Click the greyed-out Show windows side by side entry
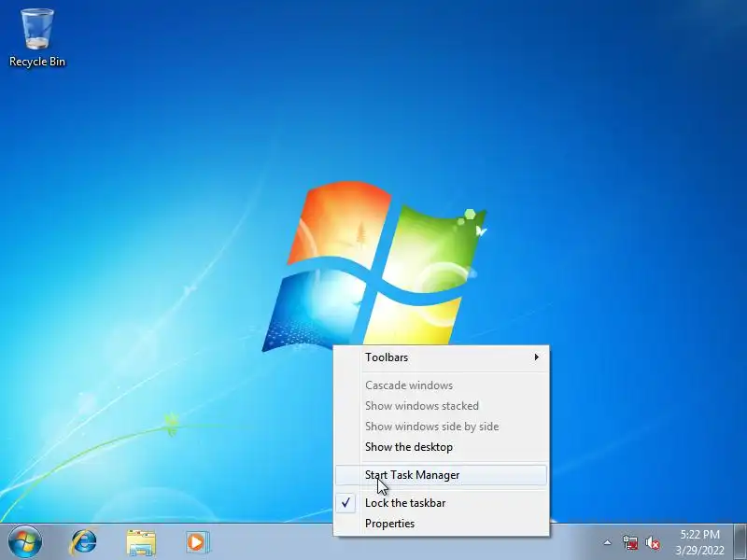 (x=441, y=427)
